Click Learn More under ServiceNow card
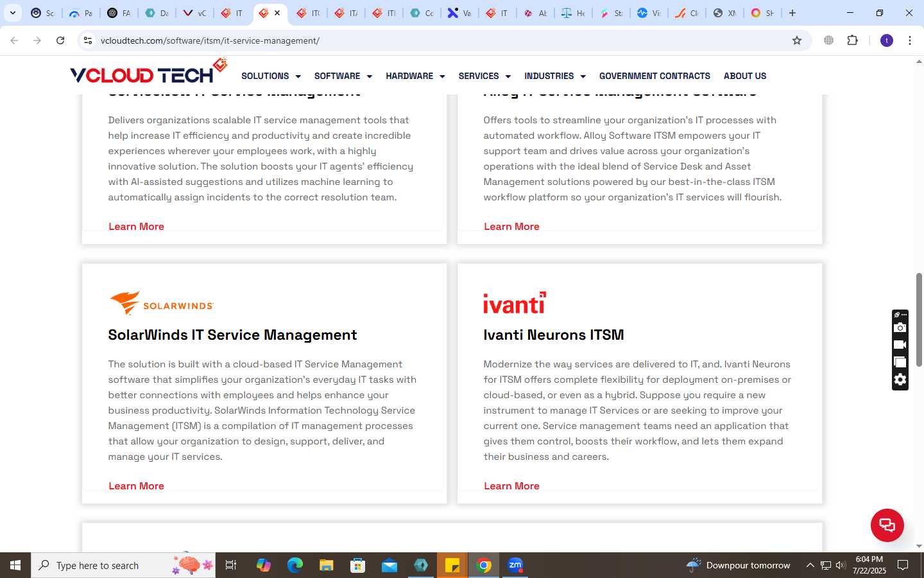 point(136,226)
